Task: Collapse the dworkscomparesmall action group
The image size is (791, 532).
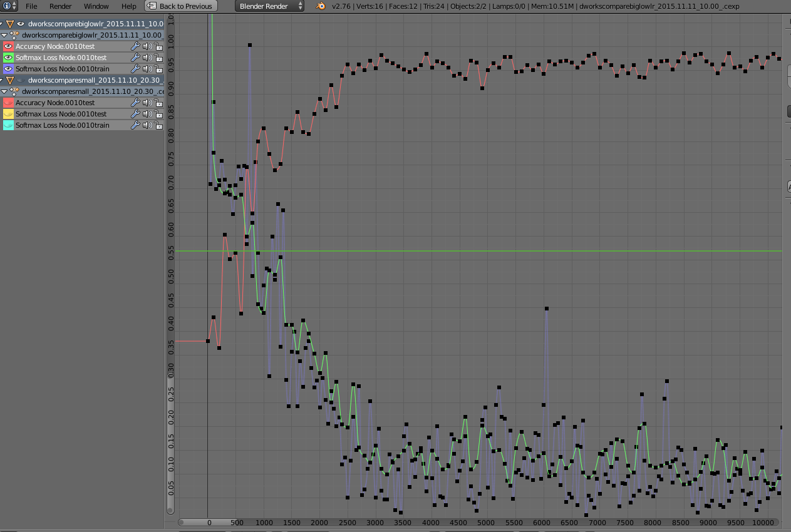Action: point(4,91)
